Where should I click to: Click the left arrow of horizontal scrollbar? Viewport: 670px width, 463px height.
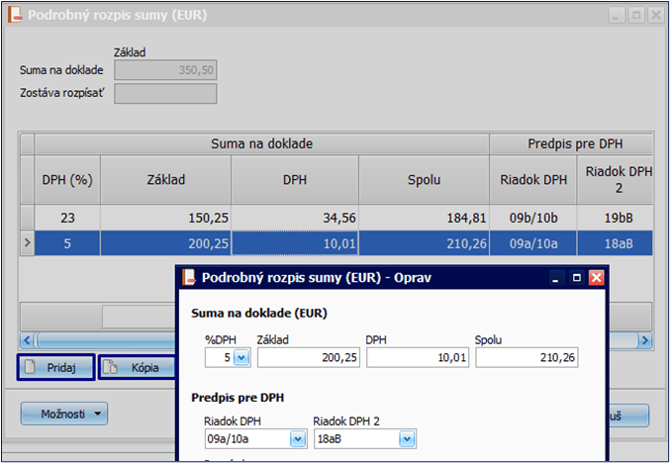[26, 340]
